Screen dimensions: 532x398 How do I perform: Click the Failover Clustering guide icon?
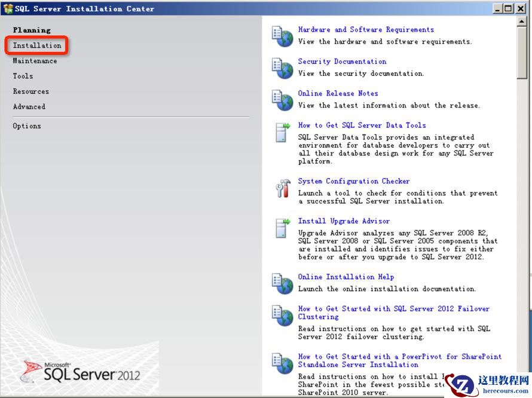[282, 316]
